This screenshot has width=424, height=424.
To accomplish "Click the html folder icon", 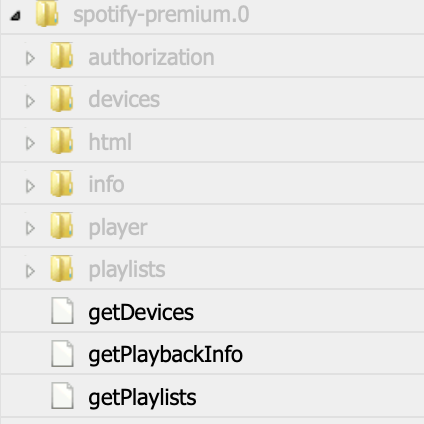I will click(x=62, y=140).
